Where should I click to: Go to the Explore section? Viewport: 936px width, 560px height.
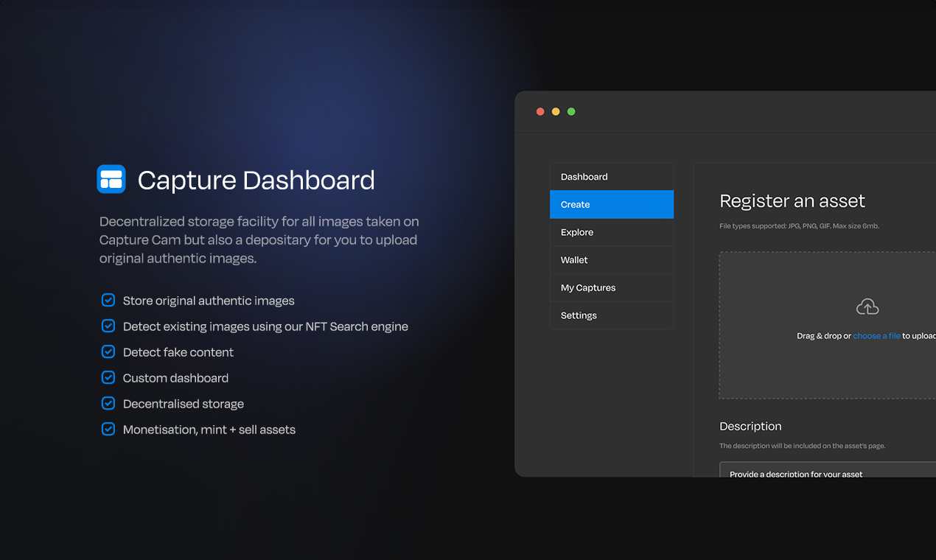click(612, 232)
